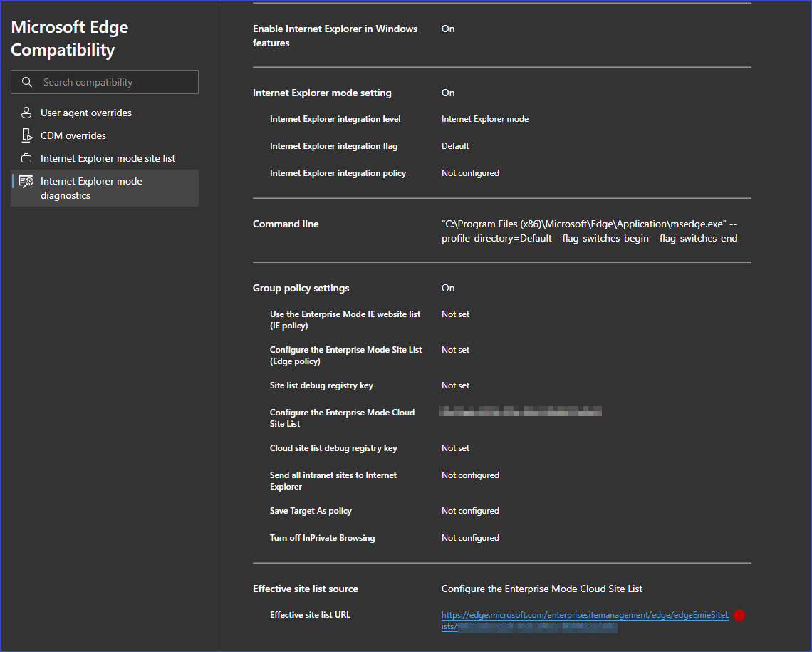
Task: Click Not configured value for Save Target As
Action: pyautogui.click(x=470, y=511)
